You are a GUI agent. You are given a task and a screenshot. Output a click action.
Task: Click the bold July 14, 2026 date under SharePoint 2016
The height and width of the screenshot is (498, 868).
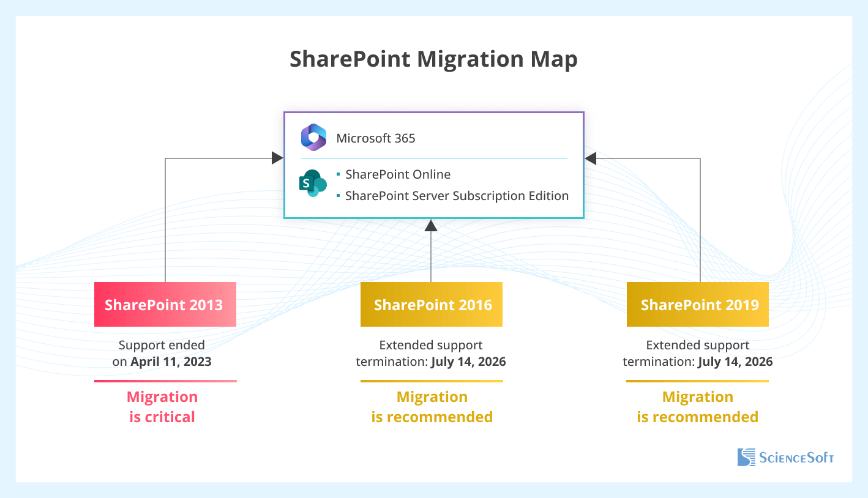pyautogui.click(x=468, y=362)
